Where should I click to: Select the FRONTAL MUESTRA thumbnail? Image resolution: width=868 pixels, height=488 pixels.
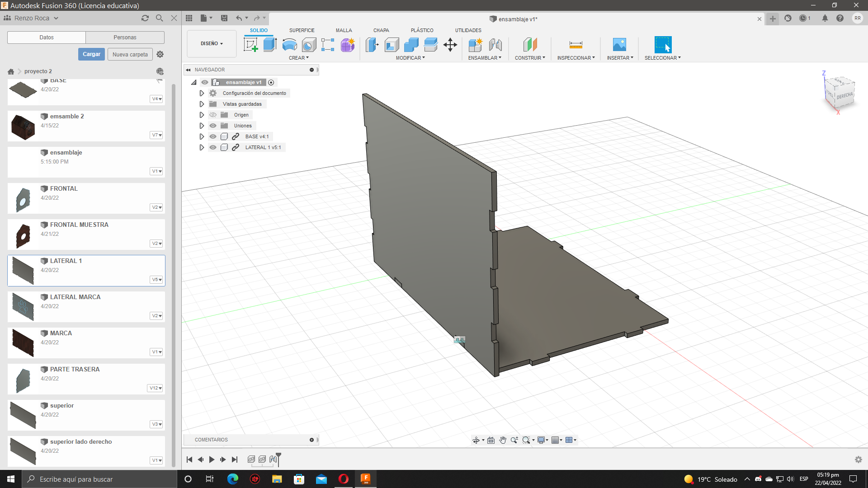(x=23, y=235)
